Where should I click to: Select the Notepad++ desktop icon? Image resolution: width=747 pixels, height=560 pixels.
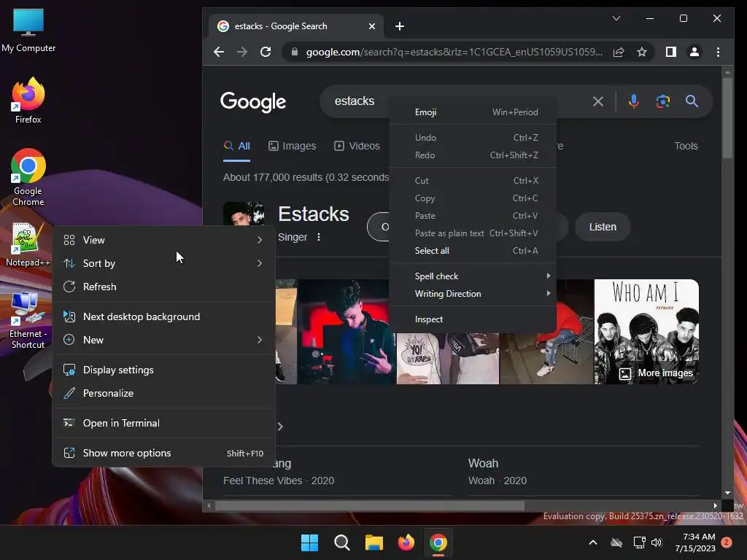tap(28, 244)
